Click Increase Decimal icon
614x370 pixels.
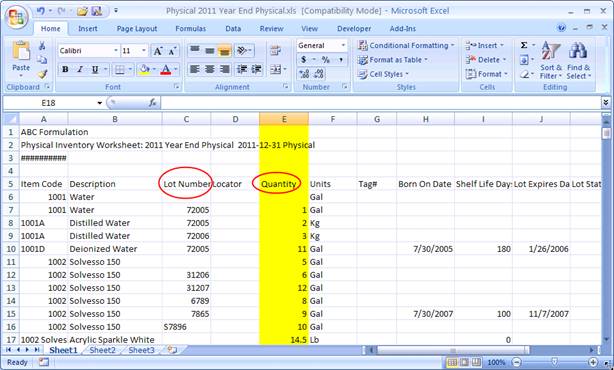click(304, 74)
